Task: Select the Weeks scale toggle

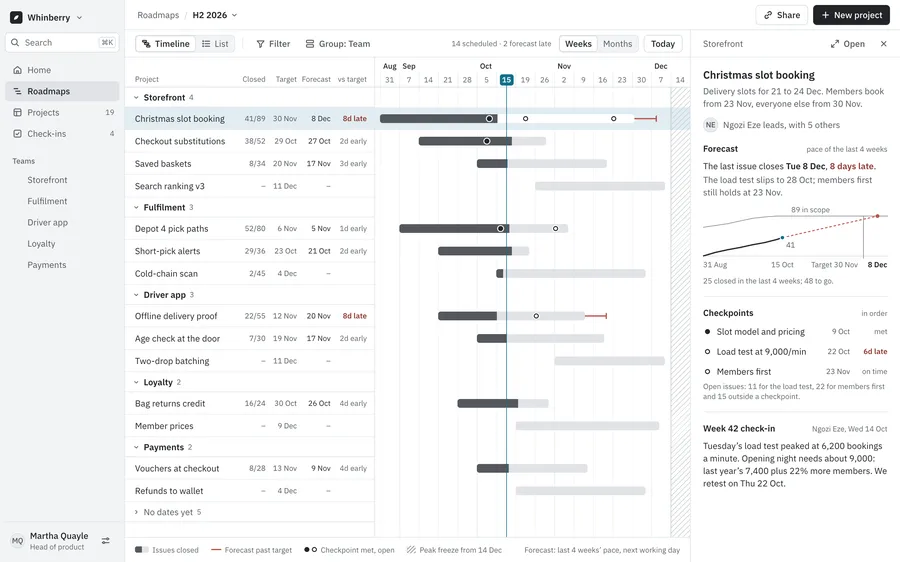Action: point(578,44)
